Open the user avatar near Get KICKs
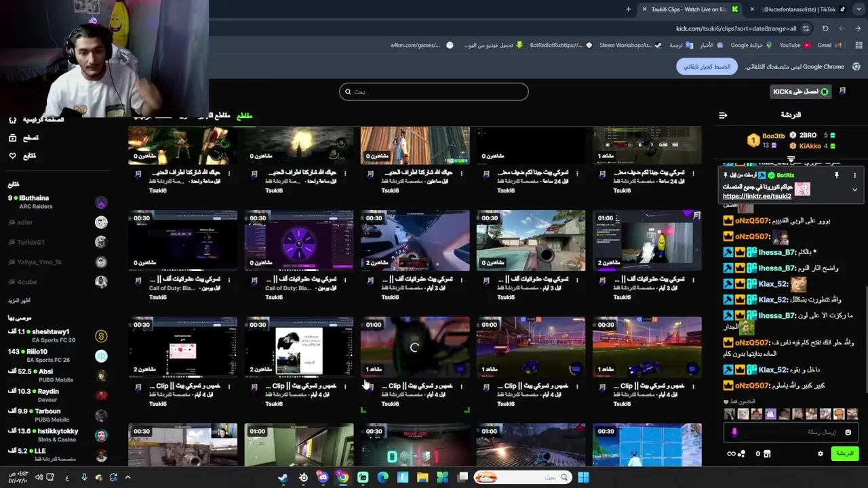868x488 pixels. click(x=842, y=91)
